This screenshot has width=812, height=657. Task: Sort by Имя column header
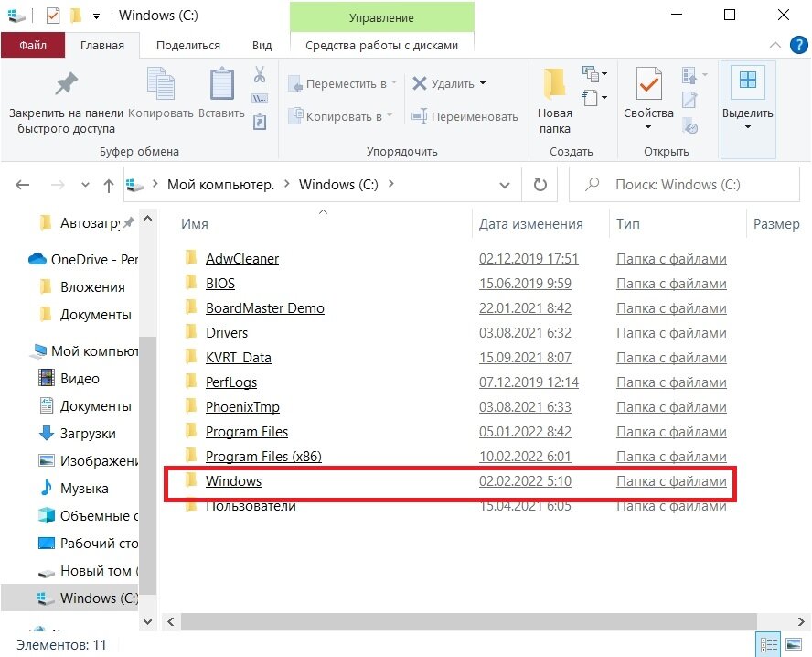195,224
